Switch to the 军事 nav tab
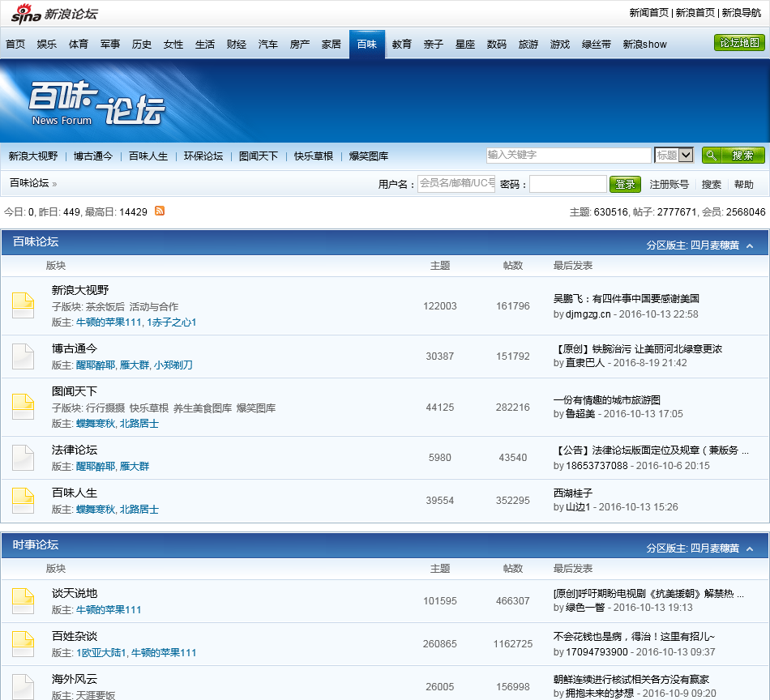Viewport: 770px width, 700px height. [x=110, y=45]
